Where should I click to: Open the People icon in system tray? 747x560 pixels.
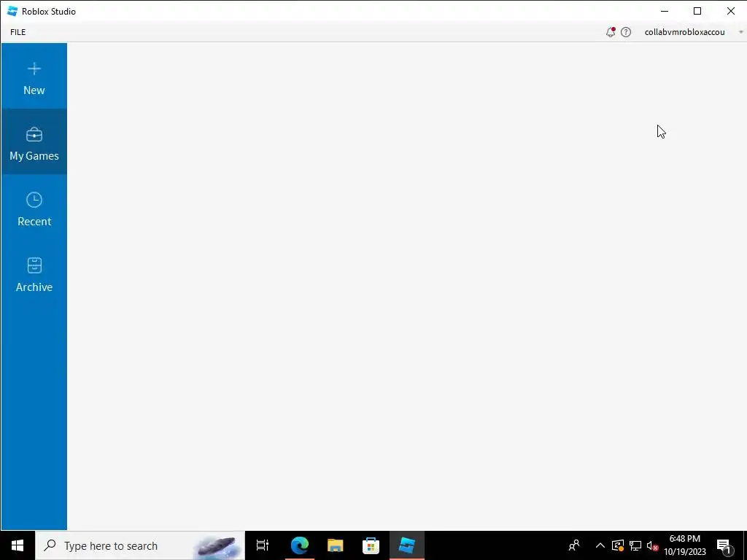574,545
